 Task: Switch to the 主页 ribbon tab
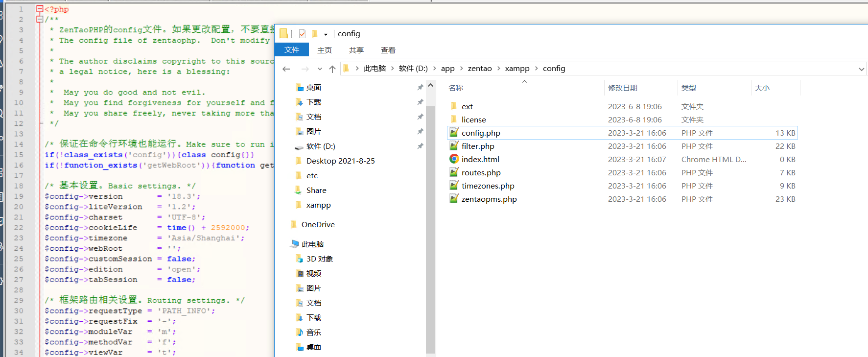(325, 50)
